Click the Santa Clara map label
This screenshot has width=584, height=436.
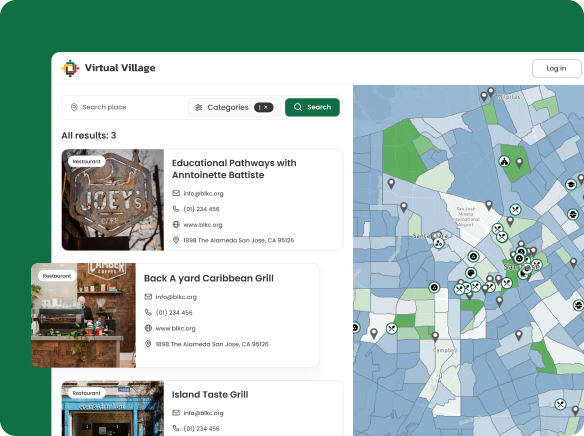tap(430, 236)
